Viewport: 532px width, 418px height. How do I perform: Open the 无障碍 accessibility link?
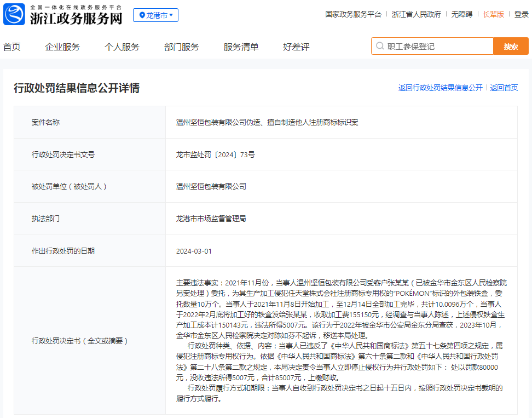point(462,14)
